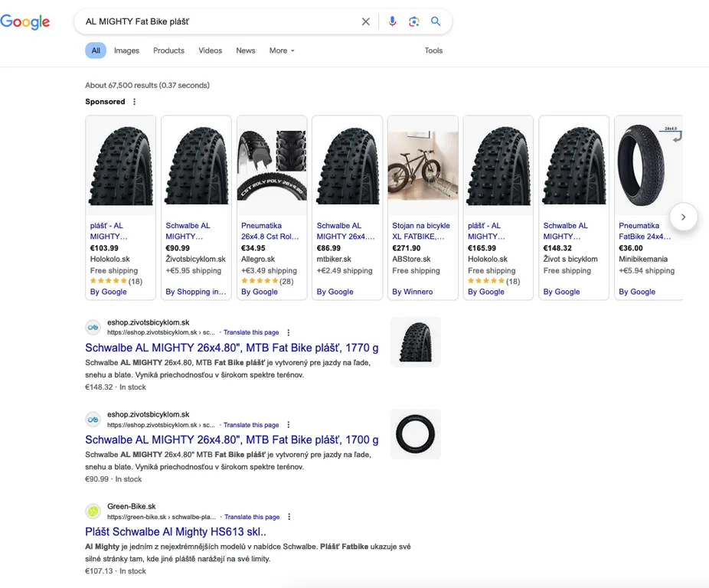Switch to the Videos tab
Screen dimensions: 709x588
[x=210, y=51]
